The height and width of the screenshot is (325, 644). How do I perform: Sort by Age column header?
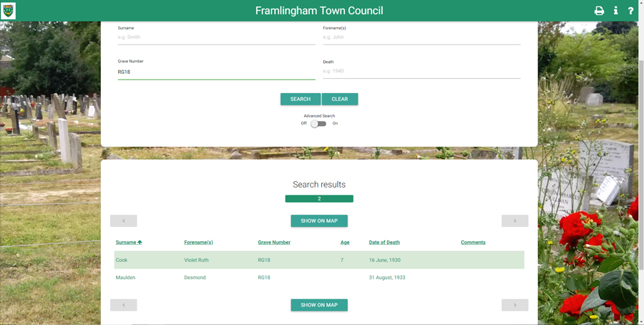(345, 243)
